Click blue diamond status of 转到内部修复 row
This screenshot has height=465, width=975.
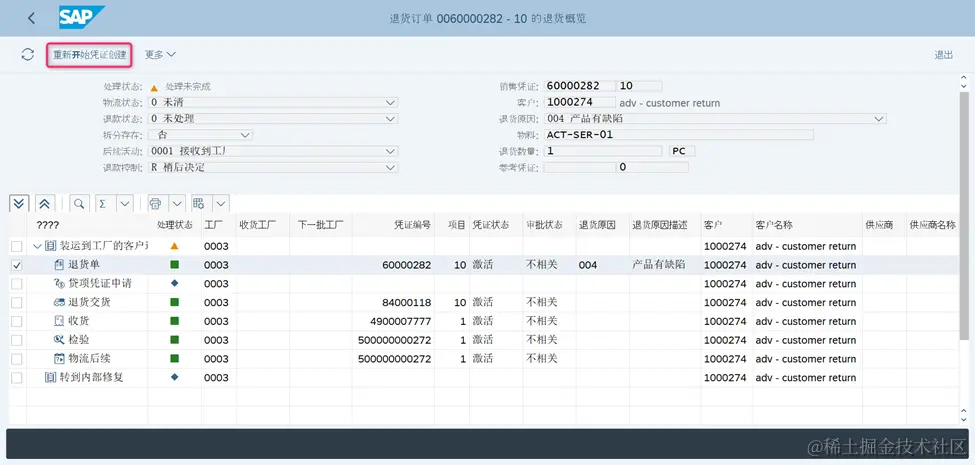174,377
